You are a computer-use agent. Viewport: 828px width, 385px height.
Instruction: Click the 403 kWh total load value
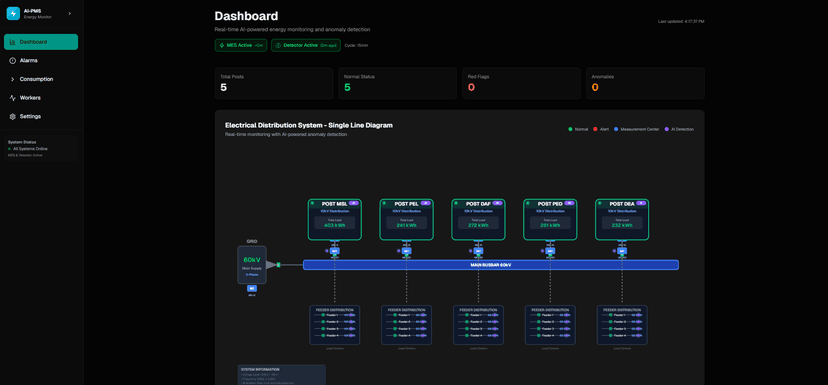(x=334, y=226)
